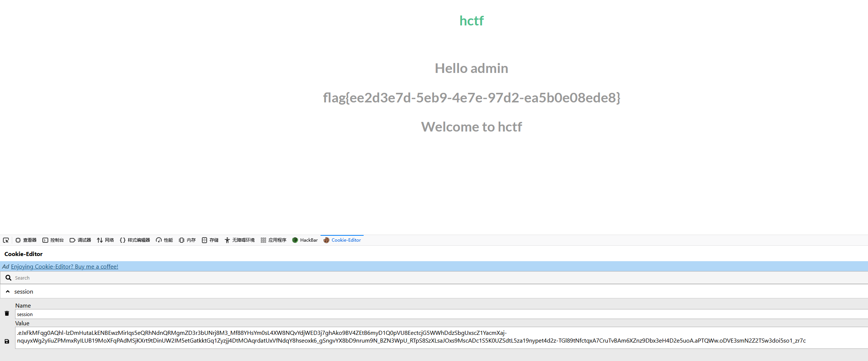
Task: Edit the cookie Value text area
Action: (x=441, y=337)
